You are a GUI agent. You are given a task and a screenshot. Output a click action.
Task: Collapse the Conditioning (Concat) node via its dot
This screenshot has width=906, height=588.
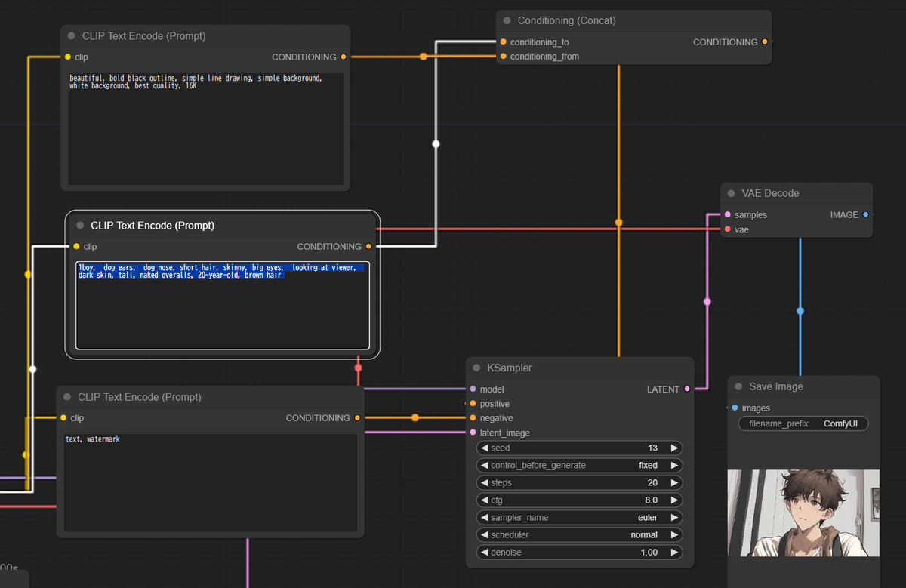pos(507,21)
